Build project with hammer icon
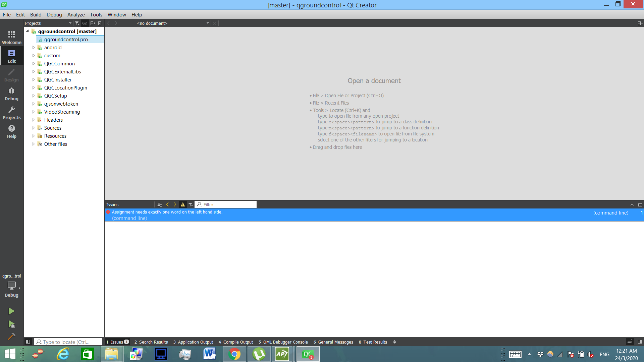This screenshot has width=644, height=362. 11,336
